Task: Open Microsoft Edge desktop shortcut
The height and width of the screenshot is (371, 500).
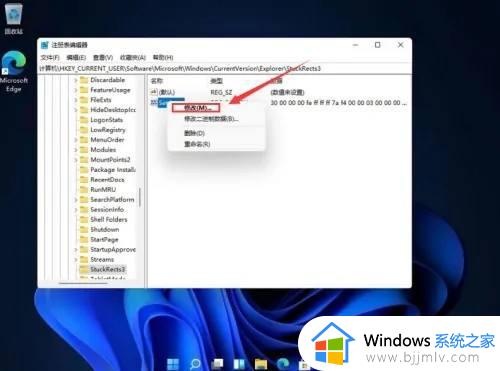Action: [x=13, y=72]
